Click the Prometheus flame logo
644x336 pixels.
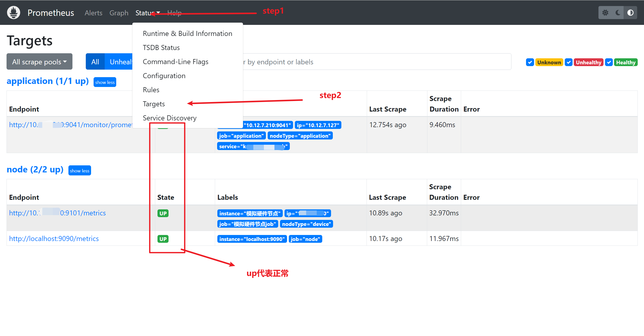coord(14,13)
